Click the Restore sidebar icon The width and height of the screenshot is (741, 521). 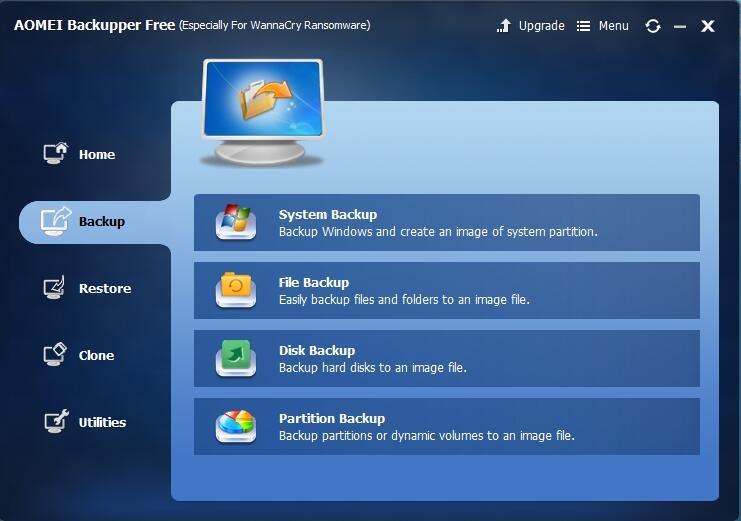tap(54, 287)
